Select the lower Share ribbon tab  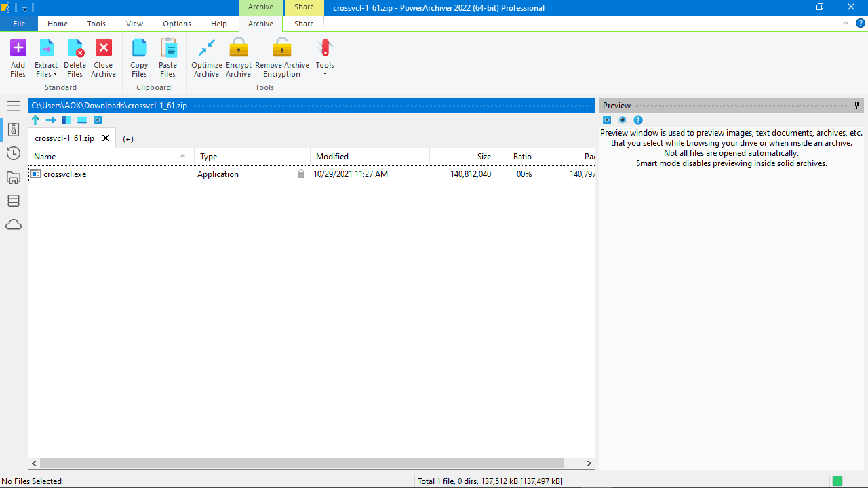pyautogui.click(x=304, y=24)
